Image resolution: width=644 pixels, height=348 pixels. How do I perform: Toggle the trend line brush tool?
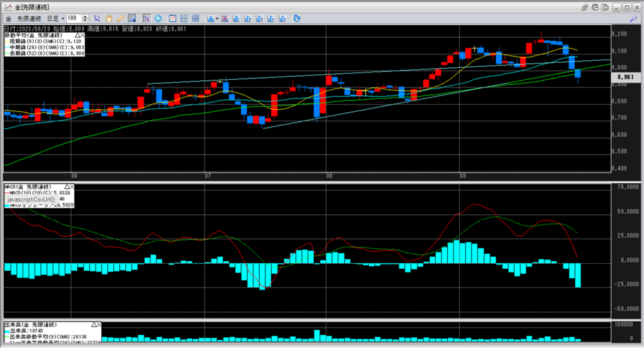[133, 18]
